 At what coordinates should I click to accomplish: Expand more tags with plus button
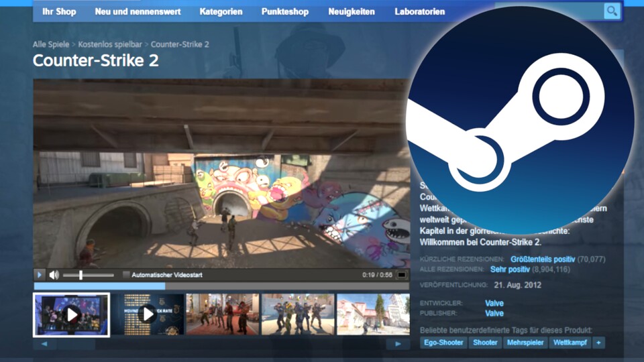598,343
